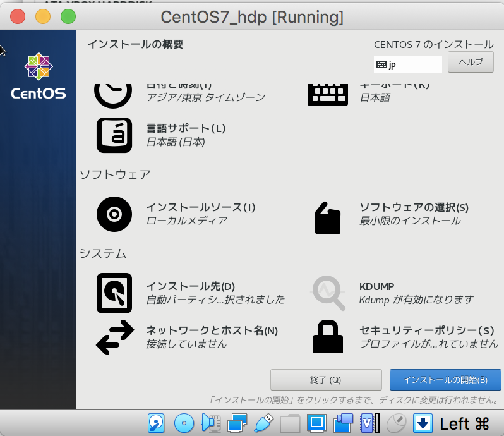
Task: Open ソフトウェアの選択(S) settings
Action: (414, 207)
